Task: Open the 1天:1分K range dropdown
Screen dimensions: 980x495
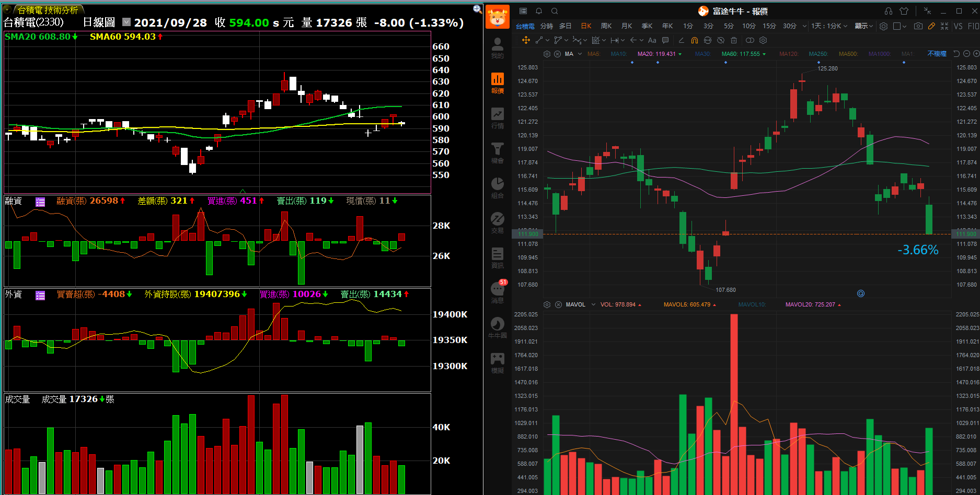Action: [x=829, y=26]
